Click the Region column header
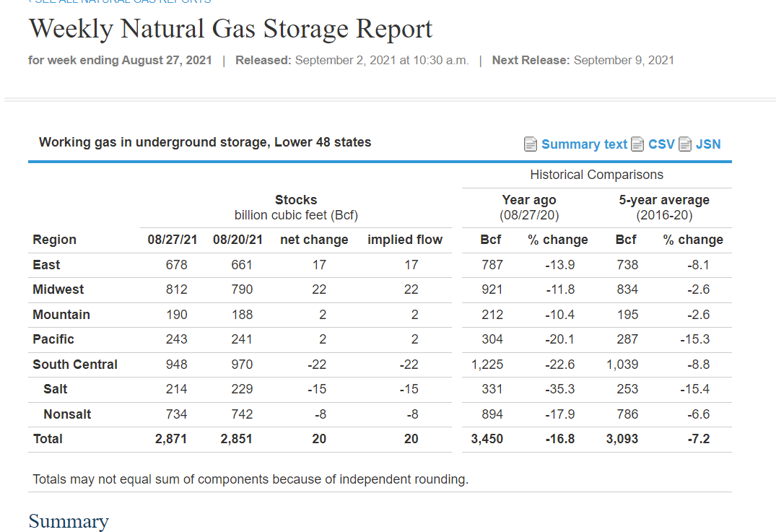This screenshot has width=776, height=532. pos(54,240)
